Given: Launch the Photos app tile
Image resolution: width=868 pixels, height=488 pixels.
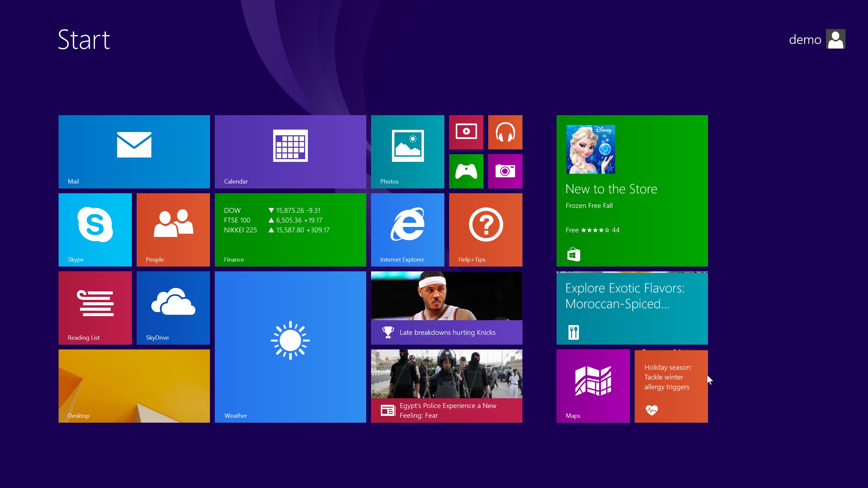Looking at the screenshot, I should coord(407,152).
